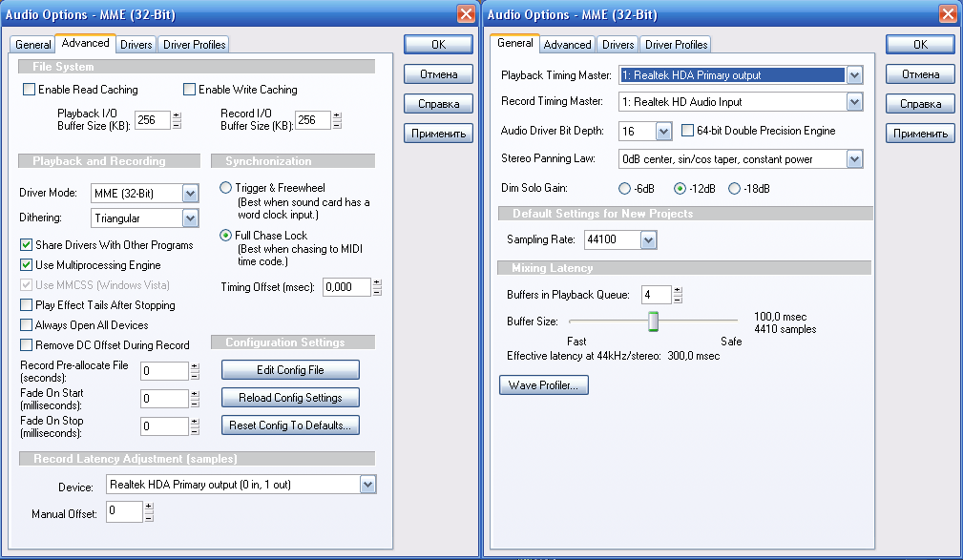Enable 64-bit Double Precision Engine

tap(688, 131)
